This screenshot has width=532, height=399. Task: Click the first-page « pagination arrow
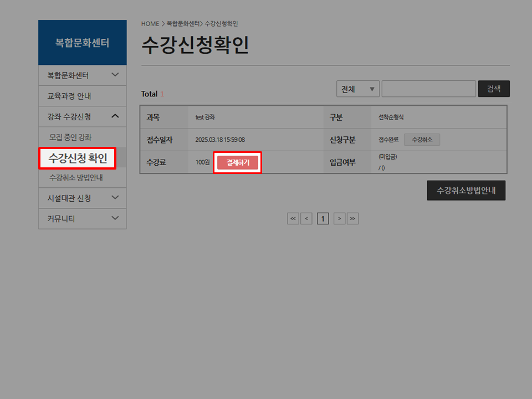[x=293, y=218]
